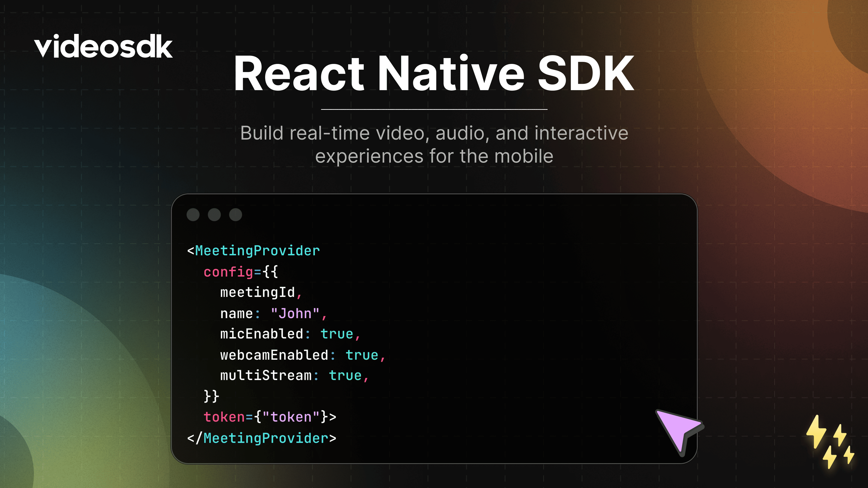
Task: Click the token attribute in code
Action: [224, 417]
